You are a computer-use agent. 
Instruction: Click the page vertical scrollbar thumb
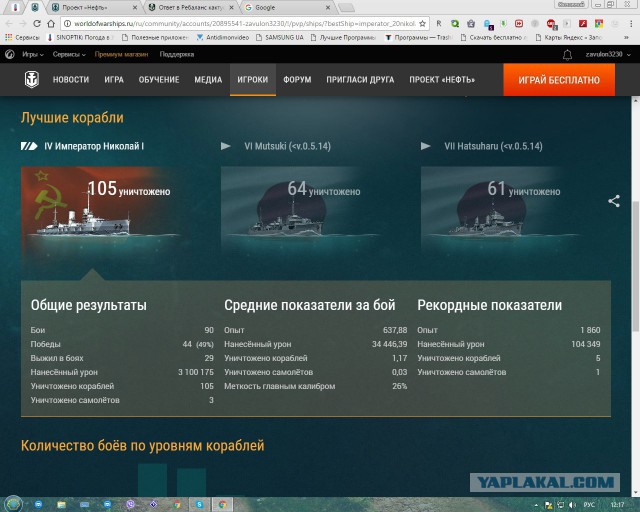636,266
